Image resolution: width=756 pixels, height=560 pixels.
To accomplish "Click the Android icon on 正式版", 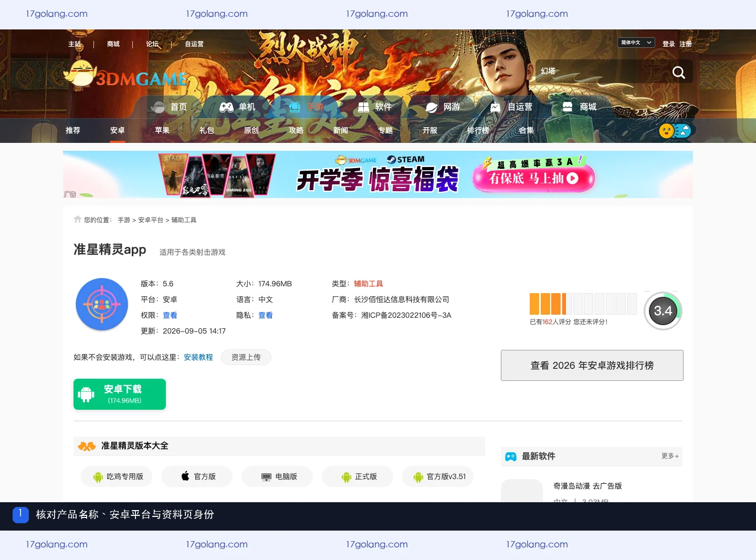I will pyautogui.click(x=346, y=477).
